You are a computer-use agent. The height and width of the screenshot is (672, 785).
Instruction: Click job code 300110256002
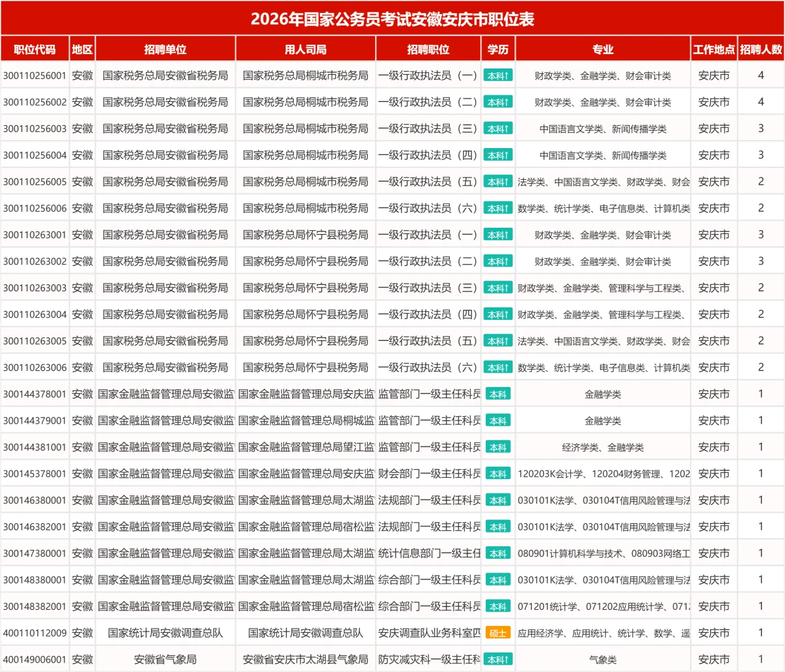tap(35, 102)
